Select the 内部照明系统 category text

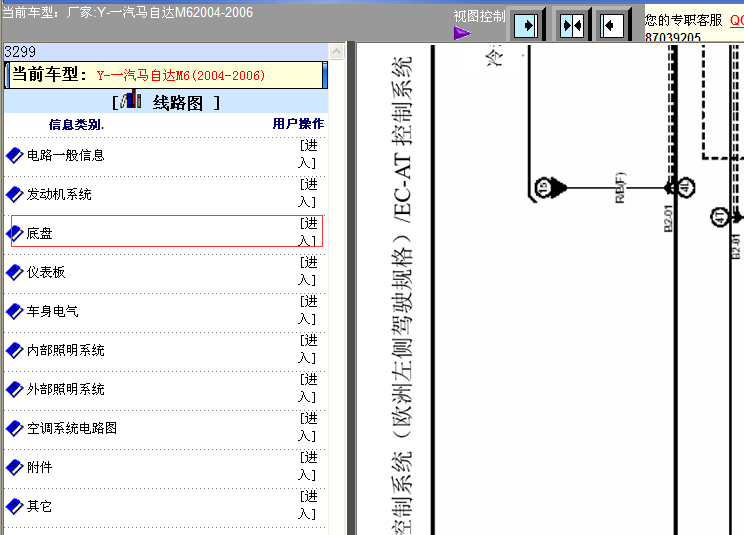point(65,350)
